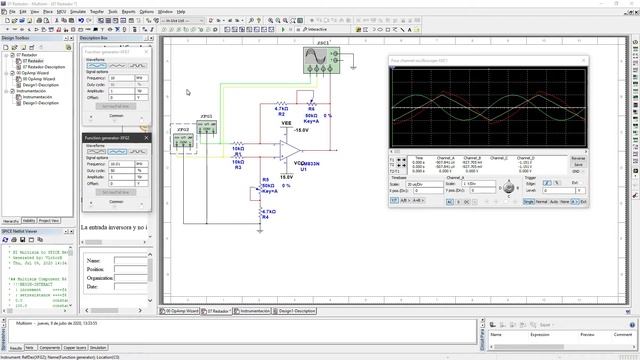This screenshot has width=640, height=360.
Task: Click Set rise/fall time button in XFG2
Action: [x=116, y=192]
